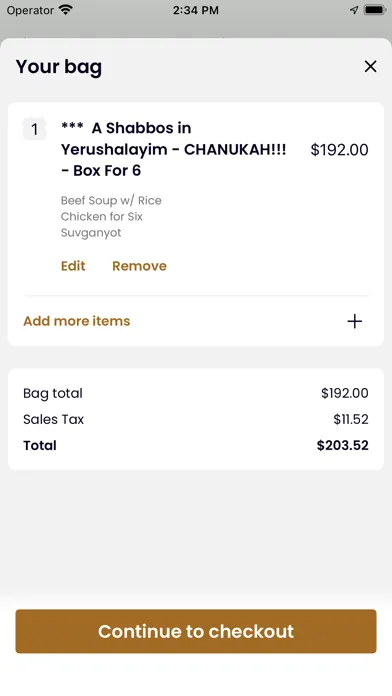The image size is (392, 696).
Task: Select the Total $203.52 amount
Action: [x=342, y=445]
